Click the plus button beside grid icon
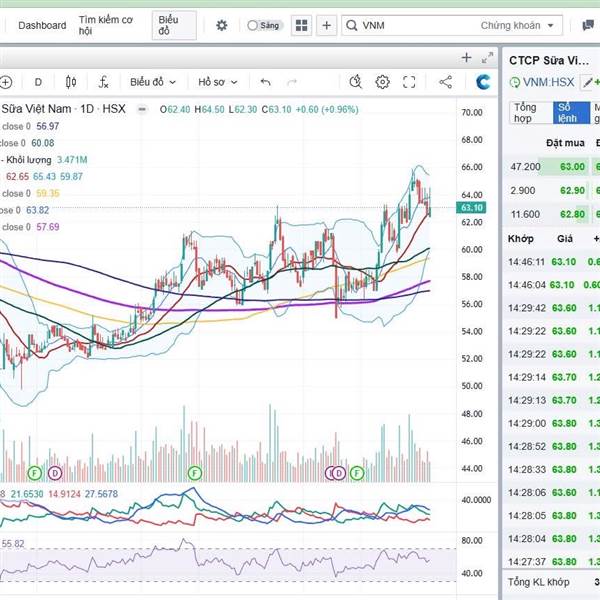Screen dimensions: 600x600 pos(326,26)
